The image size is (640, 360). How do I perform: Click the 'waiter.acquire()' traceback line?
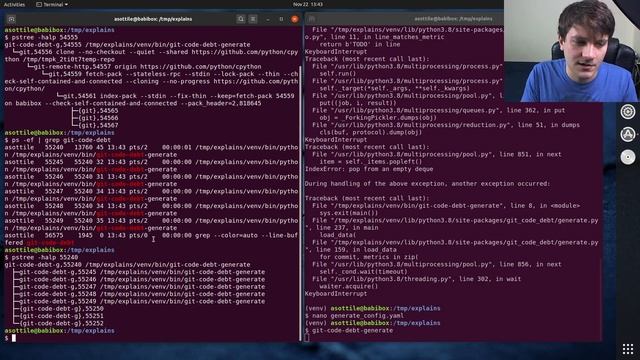(x=349, y=287)
